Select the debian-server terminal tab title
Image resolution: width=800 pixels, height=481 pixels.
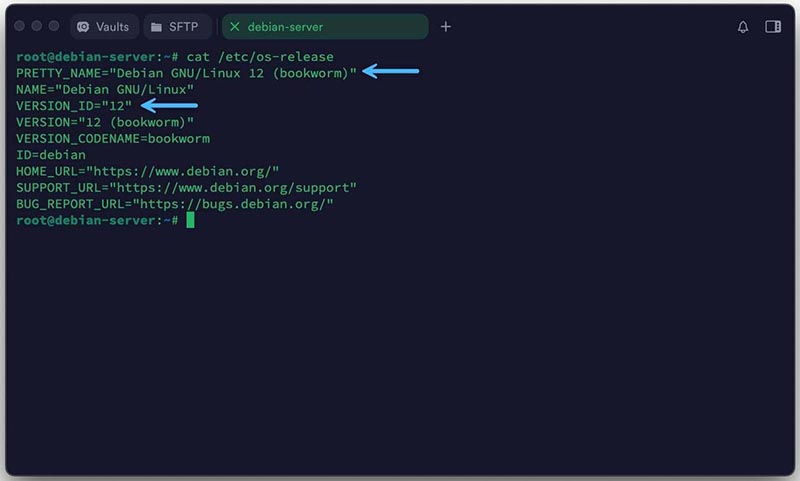[286, 27]
